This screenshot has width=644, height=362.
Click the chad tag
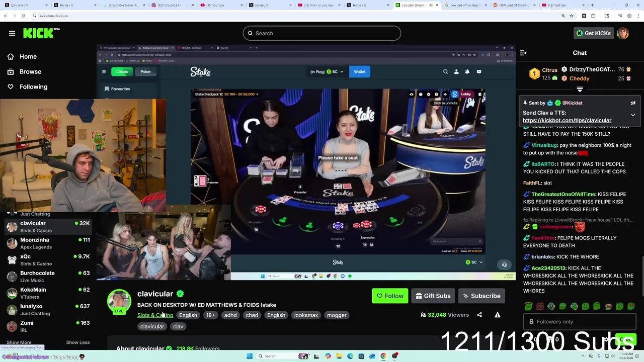pos(252,315)
